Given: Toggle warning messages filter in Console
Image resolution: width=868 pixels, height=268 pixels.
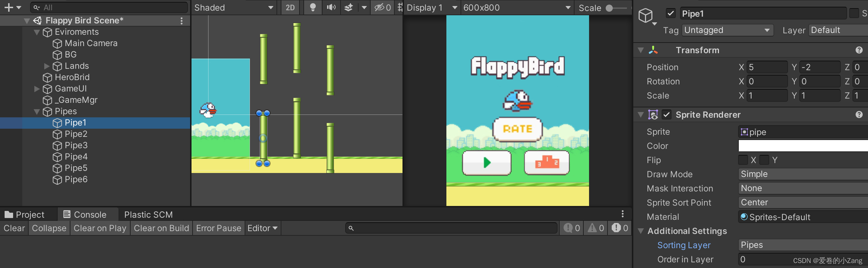Looking at the screenshot, I should pos(596,228).
